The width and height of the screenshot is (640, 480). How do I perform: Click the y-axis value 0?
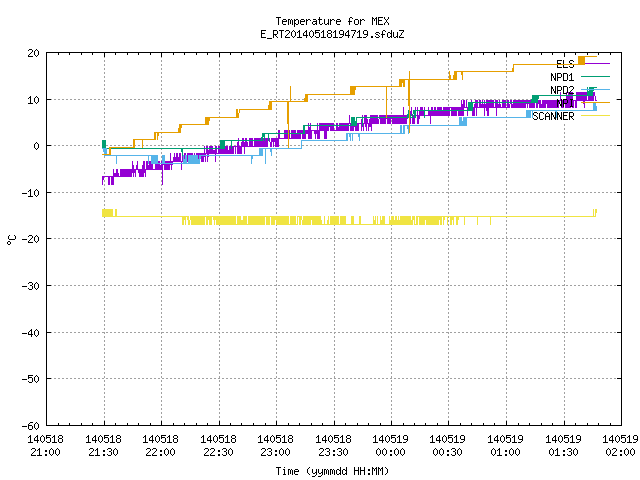pyautogui.click(x=37, y=146)
